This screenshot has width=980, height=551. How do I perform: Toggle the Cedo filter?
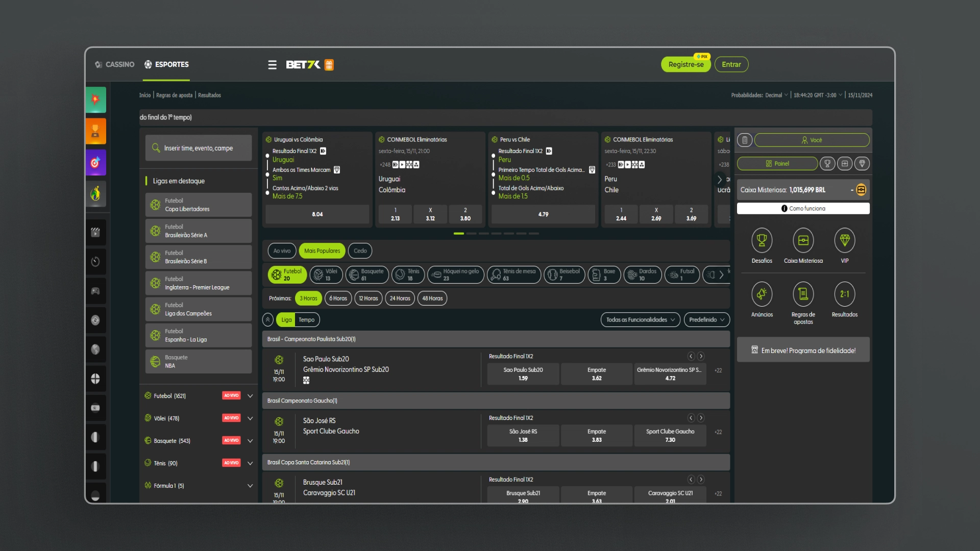360,251
